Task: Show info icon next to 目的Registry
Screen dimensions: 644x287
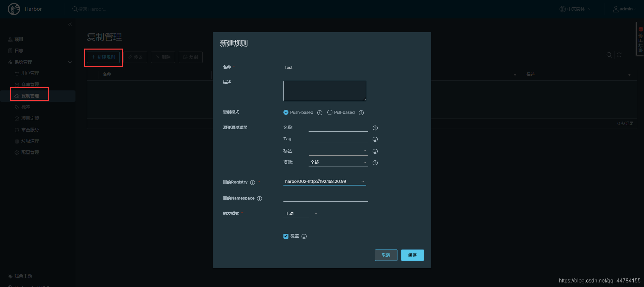Action: 253,183
